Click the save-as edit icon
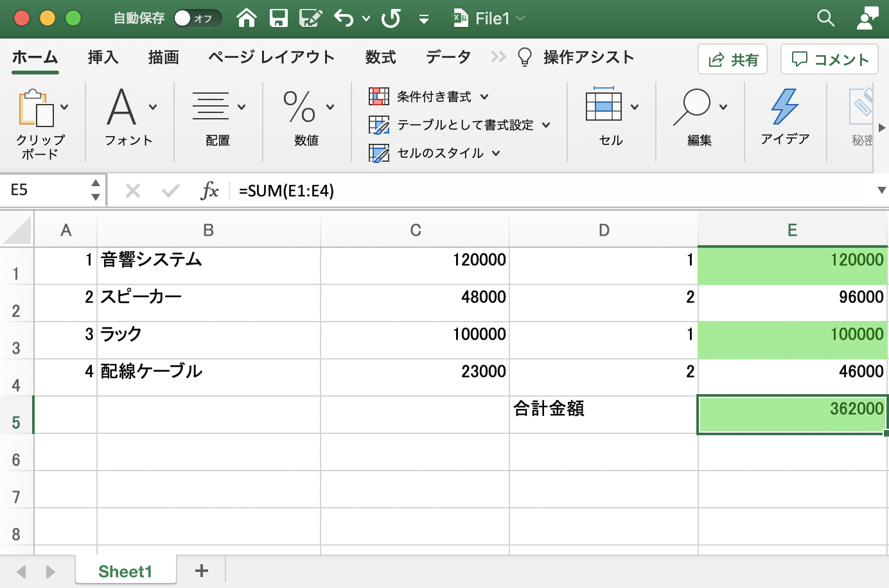The width and height of the screenshot is (889, 588). 310,18
